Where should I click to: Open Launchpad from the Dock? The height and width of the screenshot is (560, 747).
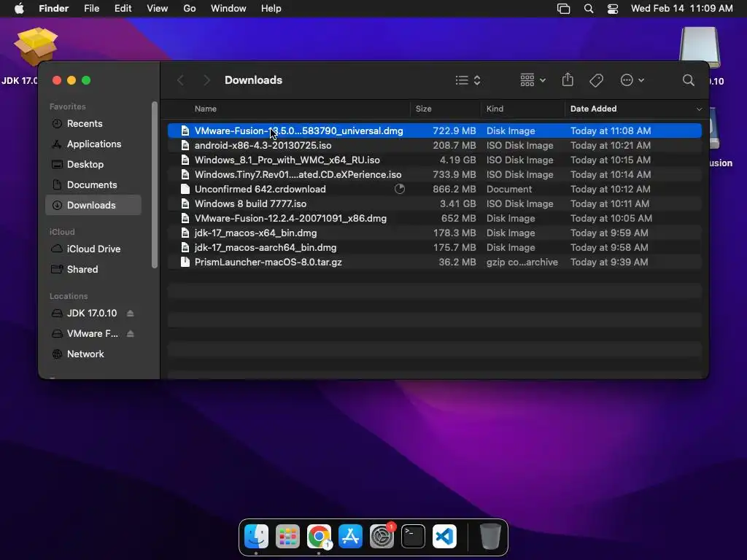pyautogui.click(x=287, y=537)
